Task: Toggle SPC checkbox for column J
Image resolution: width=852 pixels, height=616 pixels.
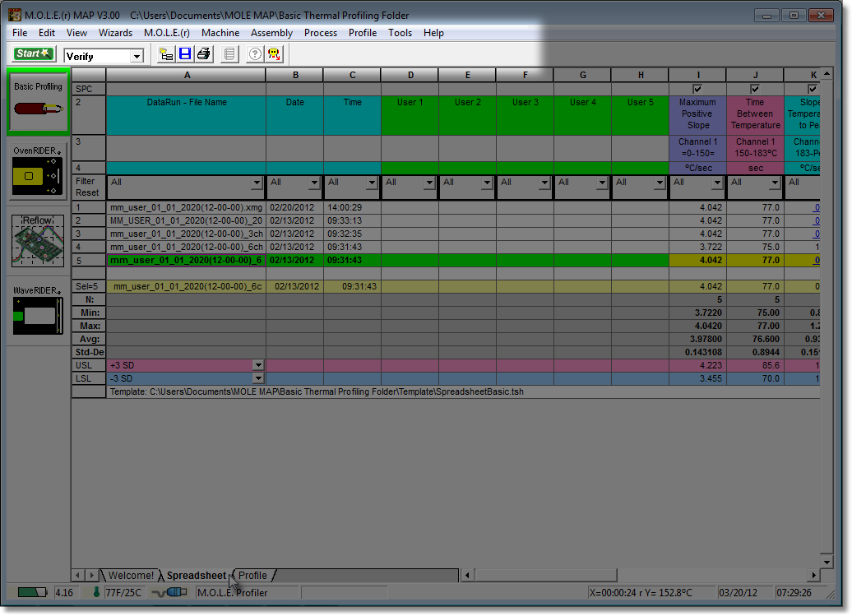Action: pos(755,89)
